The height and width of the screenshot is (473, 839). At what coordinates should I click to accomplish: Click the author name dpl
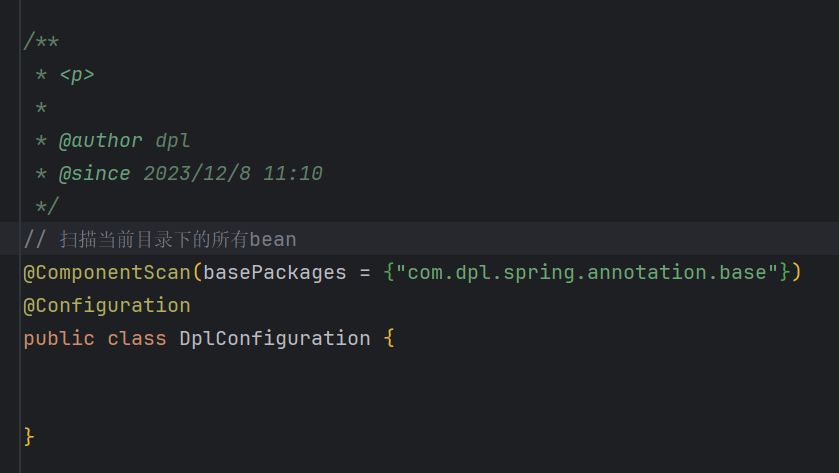click(173, 141)
